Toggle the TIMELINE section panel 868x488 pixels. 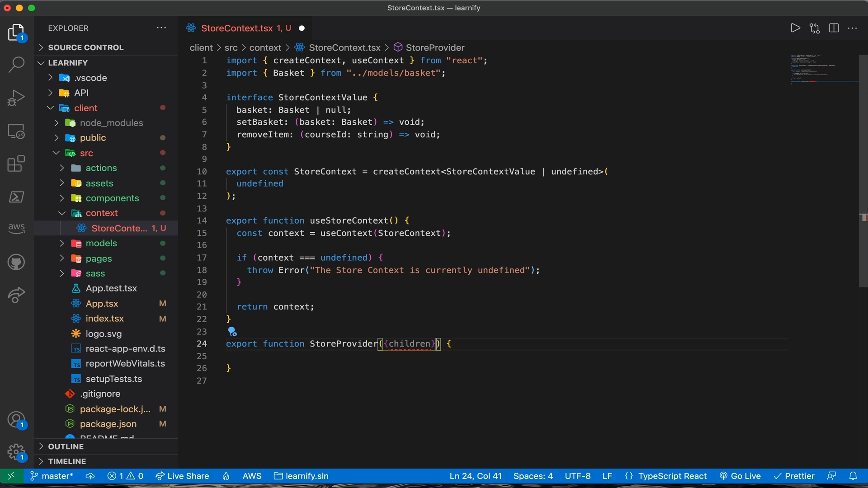pos(67,460)
